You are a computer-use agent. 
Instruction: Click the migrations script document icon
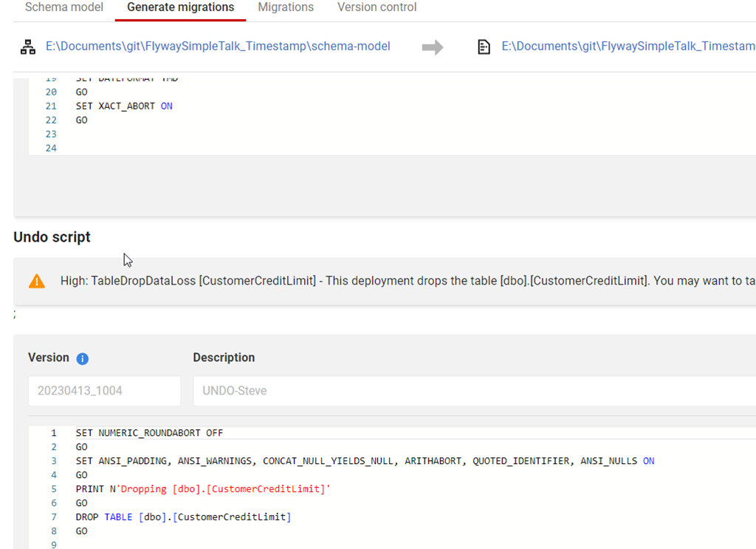click(484, 46)
